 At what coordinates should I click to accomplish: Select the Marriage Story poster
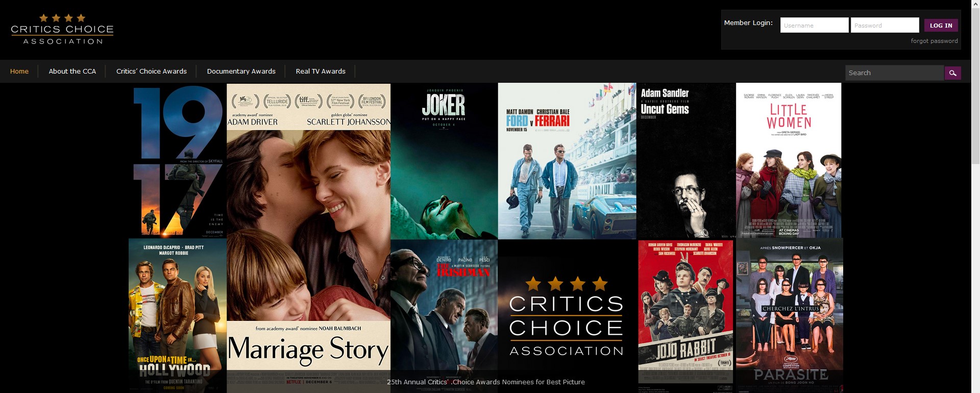tap(308, 238)
